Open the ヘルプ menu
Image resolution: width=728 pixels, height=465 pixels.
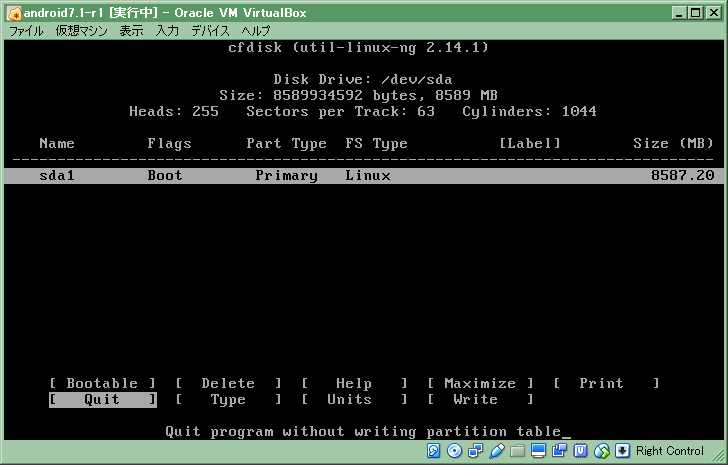256,31
